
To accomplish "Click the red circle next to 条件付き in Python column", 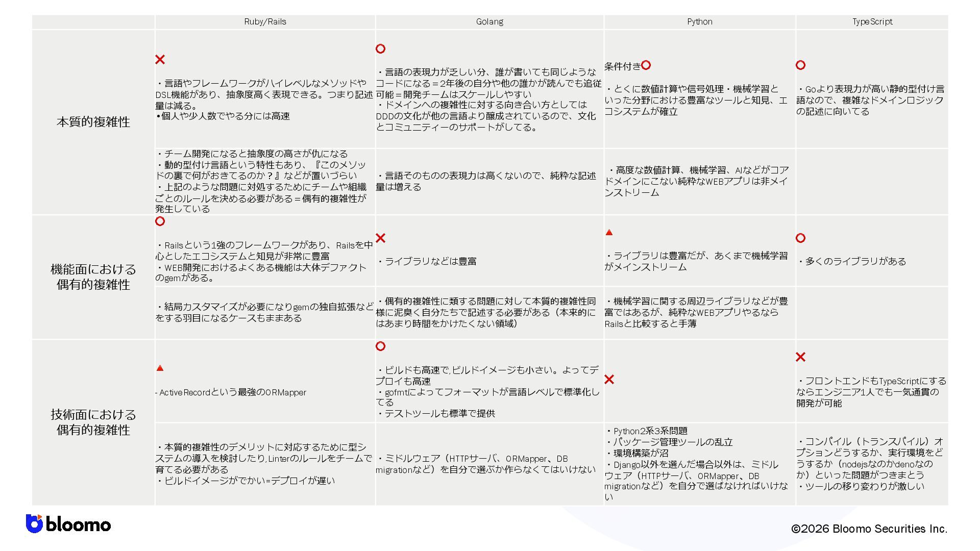I will pyautogui.click(x=646, y=65).
